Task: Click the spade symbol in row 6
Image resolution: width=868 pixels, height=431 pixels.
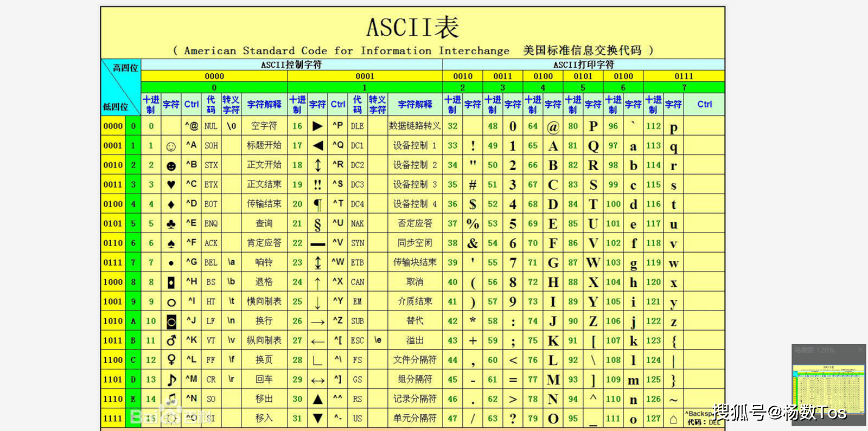Action: tap(171, 244)
